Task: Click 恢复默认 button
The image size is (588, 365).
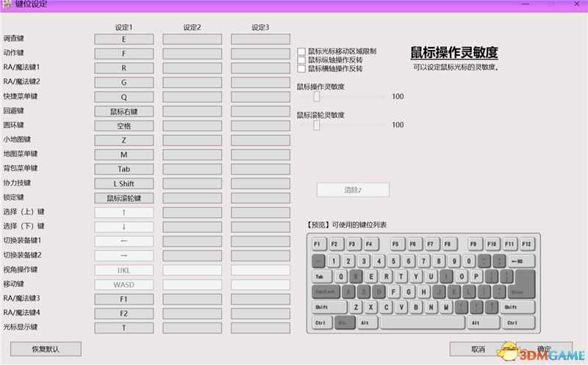Action: [x=46, y=349]
